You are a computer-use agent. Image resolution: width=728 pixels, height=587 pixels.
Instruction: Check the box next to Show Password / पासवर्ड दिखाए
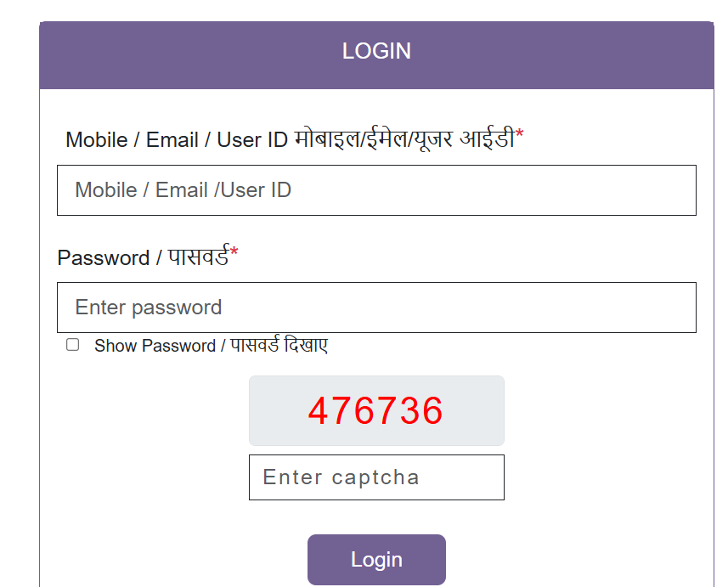[72, 344]
